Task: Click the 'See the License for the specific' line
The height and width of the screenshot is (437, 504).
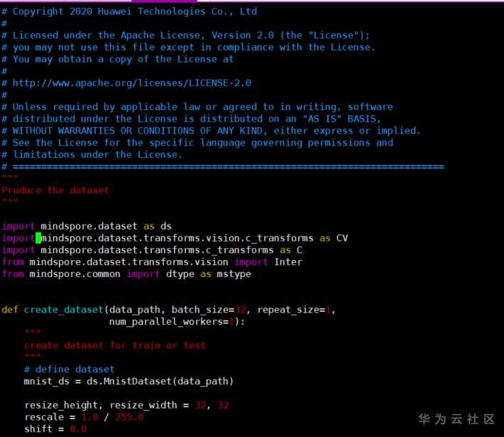Action: (197, 143)
